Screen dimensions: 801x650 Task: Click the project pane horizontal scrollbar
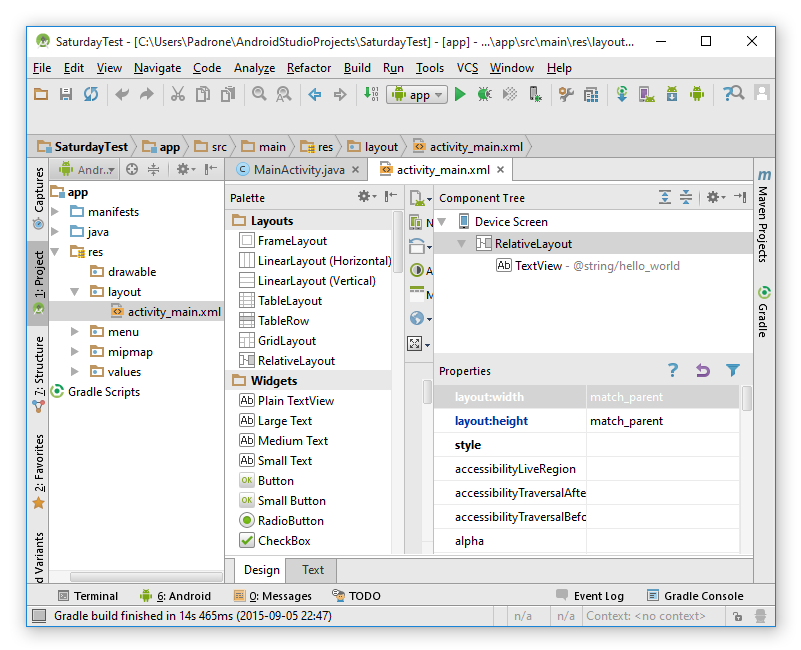tap(146, 577)
